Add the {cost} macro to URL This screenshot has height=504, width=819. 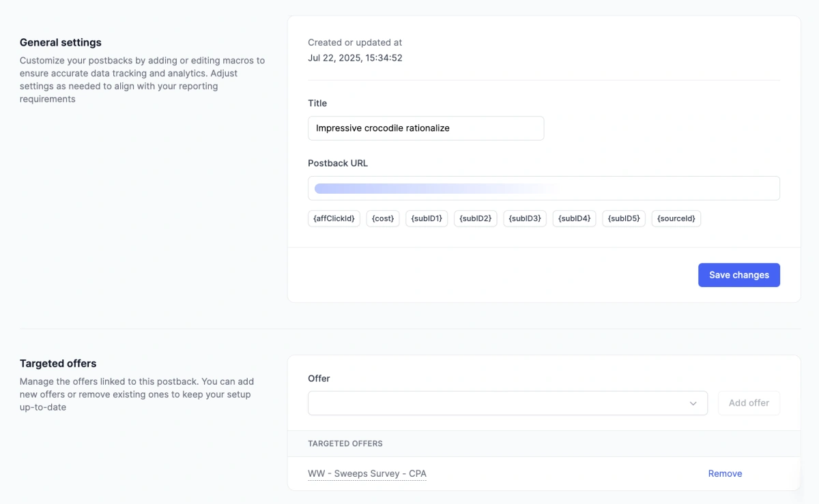click(x=383, y=218)
